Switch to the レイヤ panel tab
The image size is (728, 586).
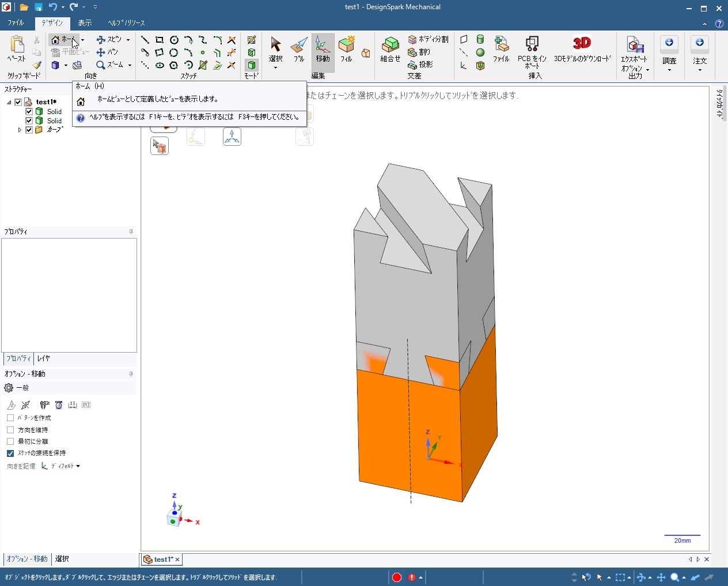[x=43, y=358]
